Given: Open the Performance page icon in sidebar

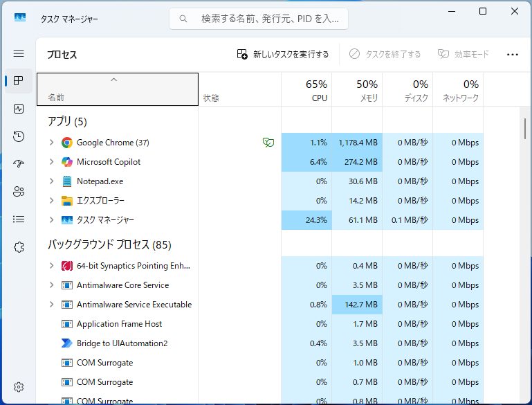Looking at the screenshot, I should tap(19, 109).
